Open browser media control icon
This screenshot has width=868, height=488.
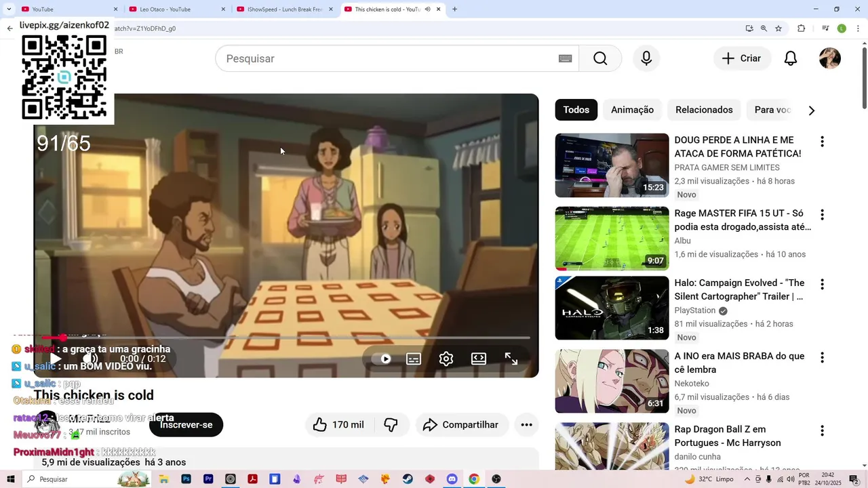tap(825, 28)
